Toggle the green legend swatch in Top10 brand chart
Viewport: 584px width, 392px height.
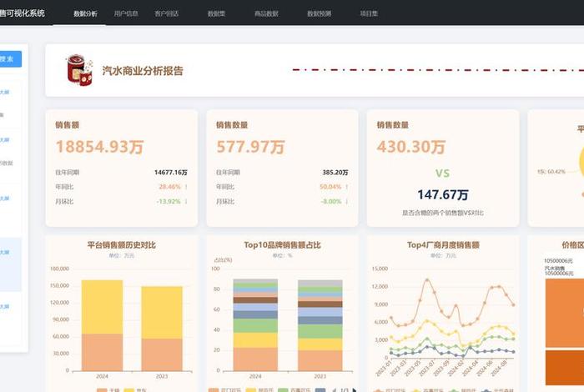(283, 390)
